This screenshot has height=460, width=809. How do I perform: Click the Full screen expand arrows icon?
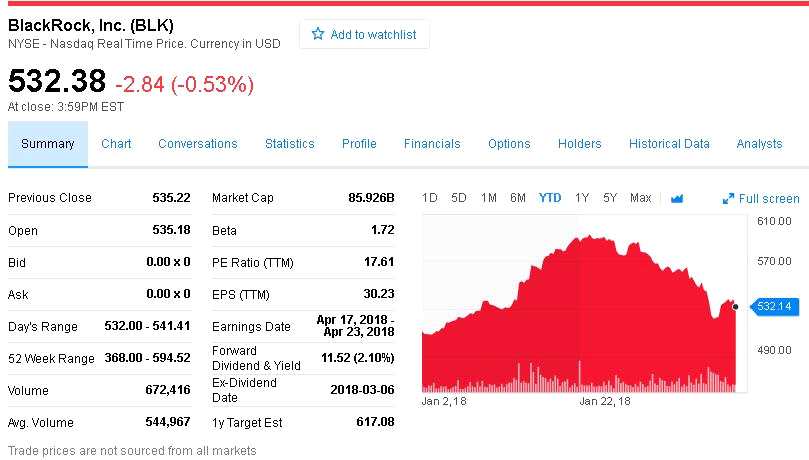728,199
